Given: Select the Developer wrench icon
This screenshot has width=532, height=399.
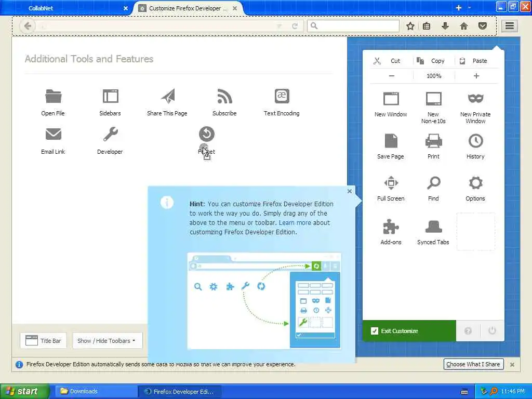Looking at the screenshot, I should click(x=110, y=135).
